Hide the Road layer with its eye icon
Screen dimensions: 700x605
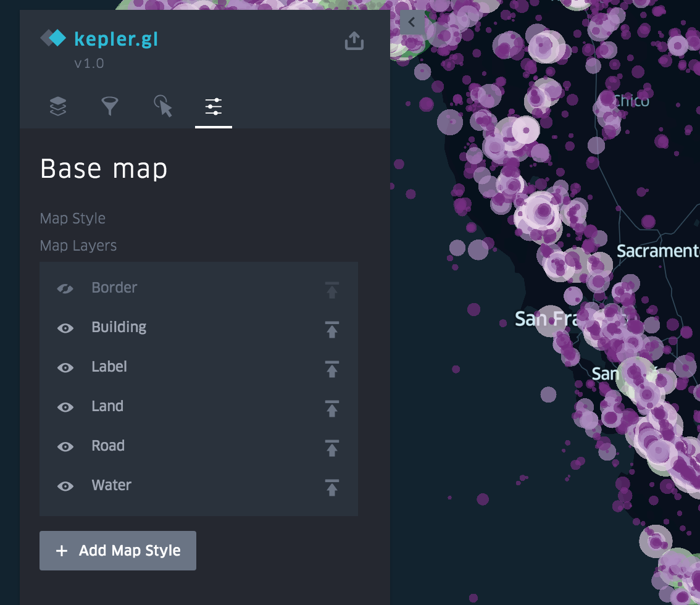tap(65, 446)
